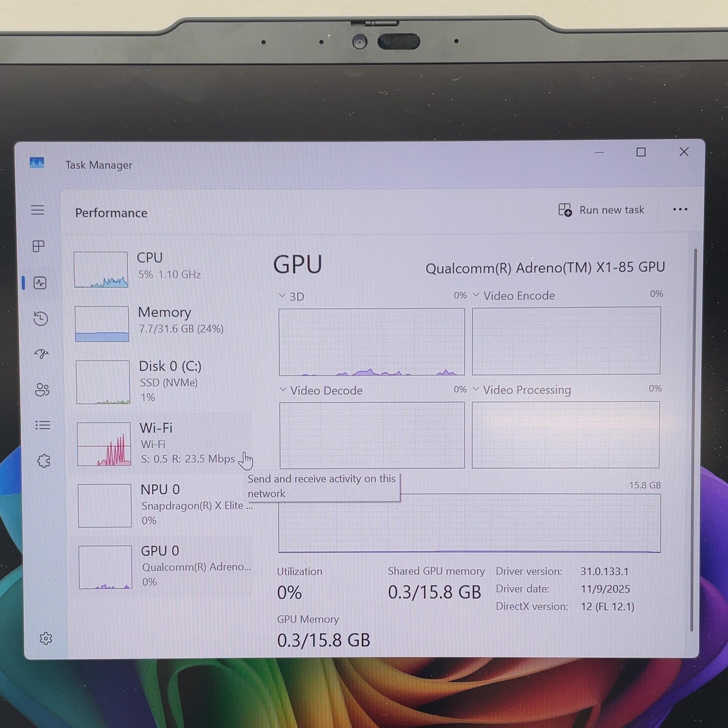Open the Startup apps page icon
The width and height of the screenshot is (728, 728).
(42, 354)
